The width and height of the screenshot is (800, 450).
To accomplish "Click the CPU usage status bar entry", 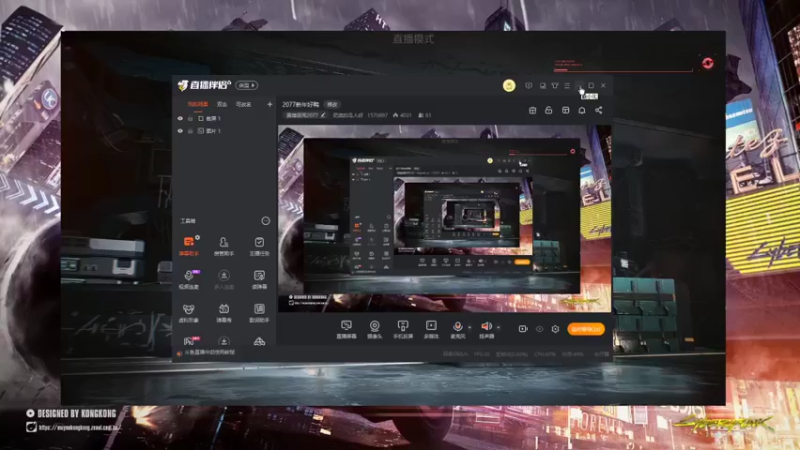I will click(544, 354).
